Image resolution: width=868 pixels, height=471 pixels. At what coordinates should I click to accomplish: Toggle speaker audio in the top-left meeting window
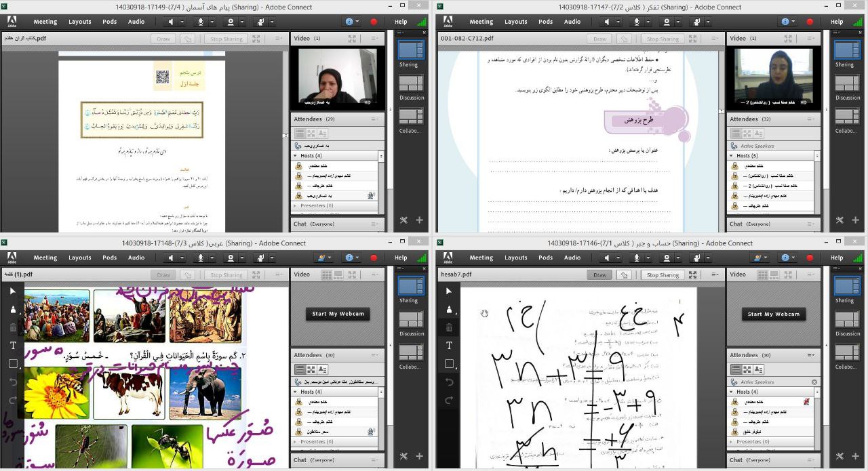click(x=170, y=22)
